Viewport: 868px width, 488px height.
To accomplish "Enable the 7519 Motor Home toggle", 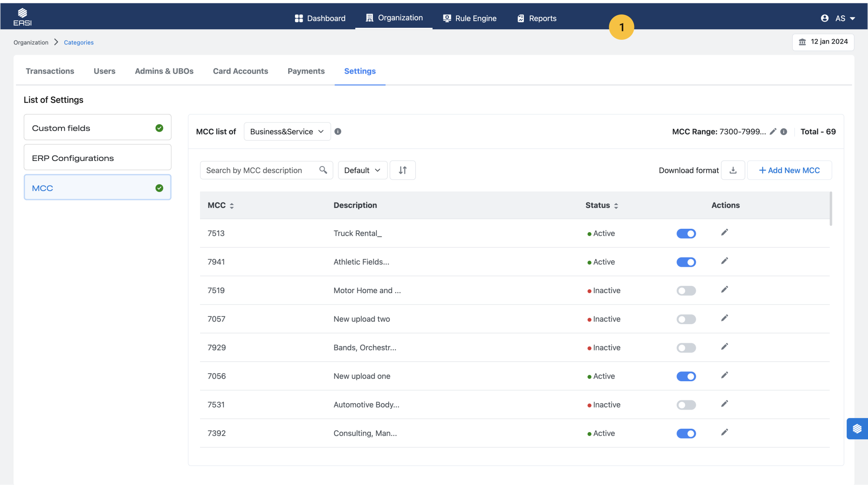I will [686, 291].
